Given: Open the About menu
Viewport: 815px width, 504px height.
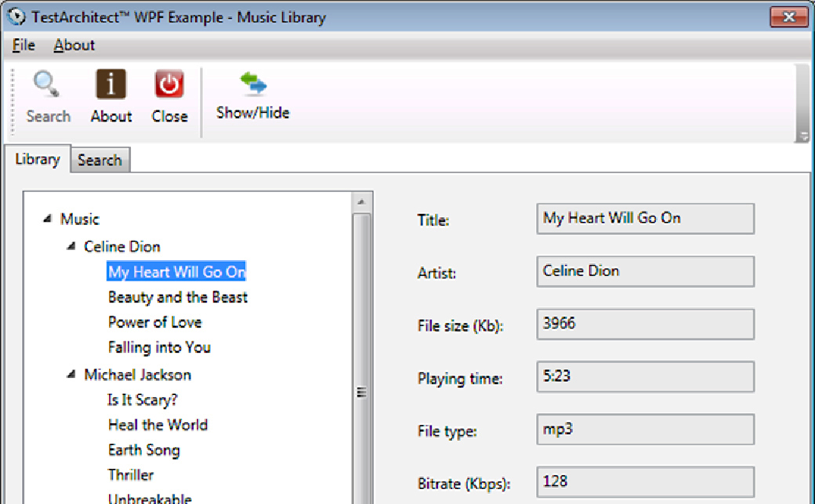Looking at the screenshot, I should tap(74, 45).
